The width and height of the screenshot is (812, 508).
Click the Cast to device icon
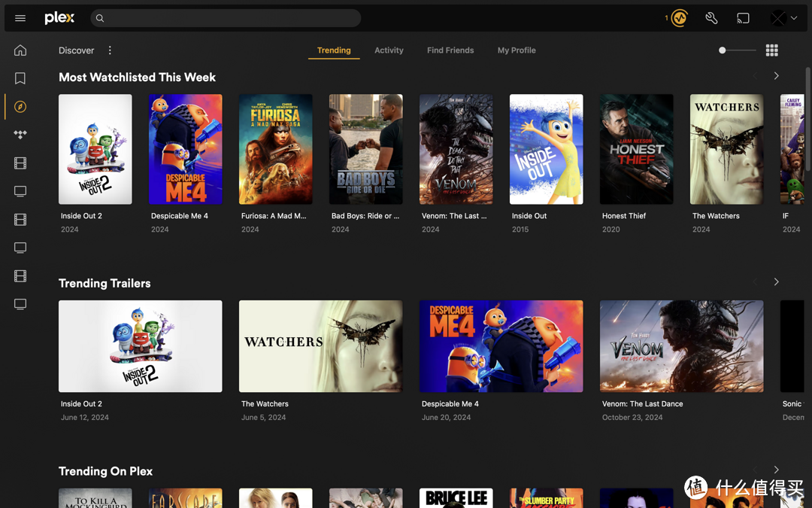pos(743,17)
